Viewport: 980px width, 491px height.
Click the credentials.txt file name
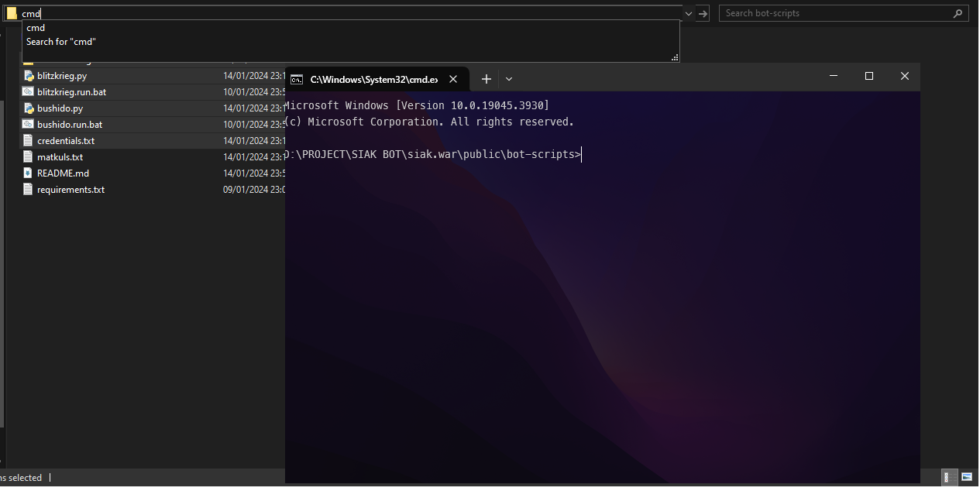click(x=66, y=141)
